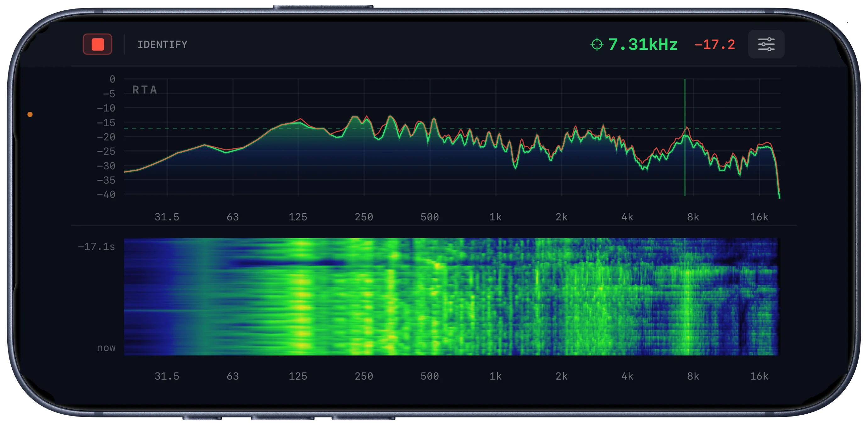This screenshot has height=425, width=868.
Task: Click the dashed threshold line in RTA graph
Action: 452,128
